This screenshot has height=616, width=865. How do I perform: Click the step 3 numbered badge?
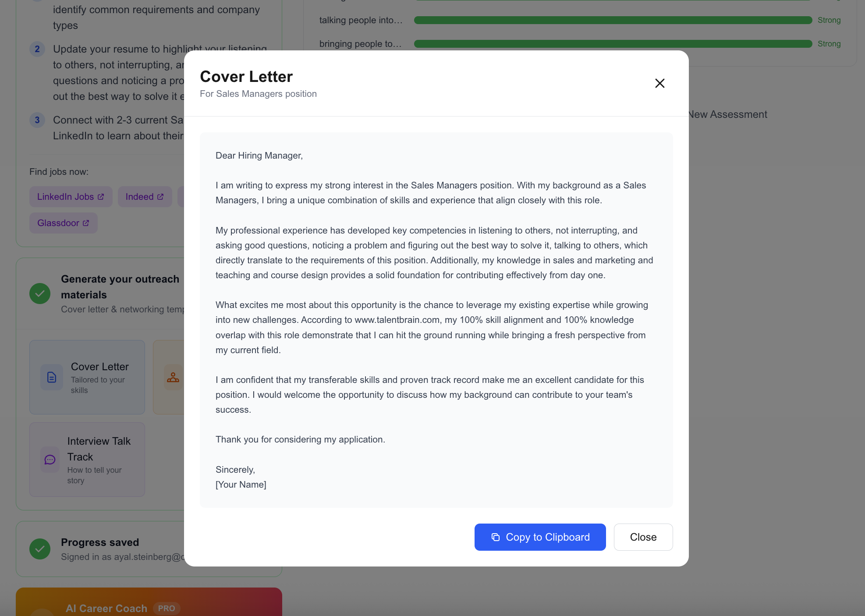click(37, 120)
